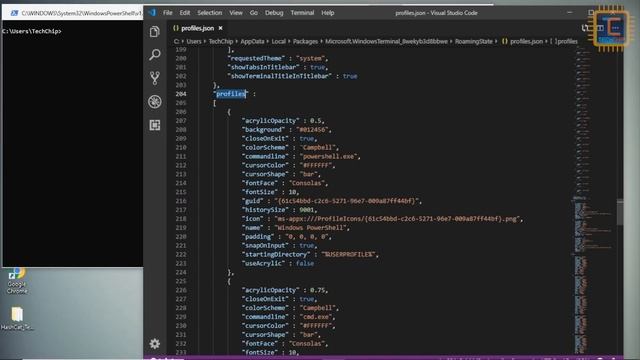This screenshot has width=640, height=360.
Task: Click RoamingState in the breadcrumb path
Action: [473, 41]
